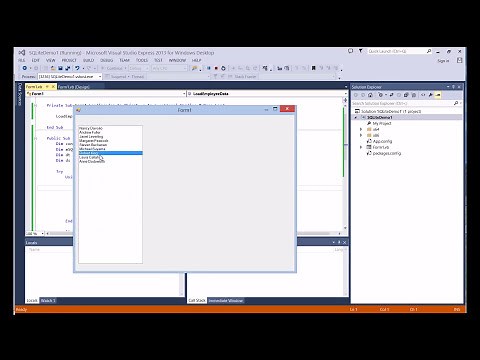Click the notifications flag icon in title bar
480x360 pixels.
[x=360, y=51]
